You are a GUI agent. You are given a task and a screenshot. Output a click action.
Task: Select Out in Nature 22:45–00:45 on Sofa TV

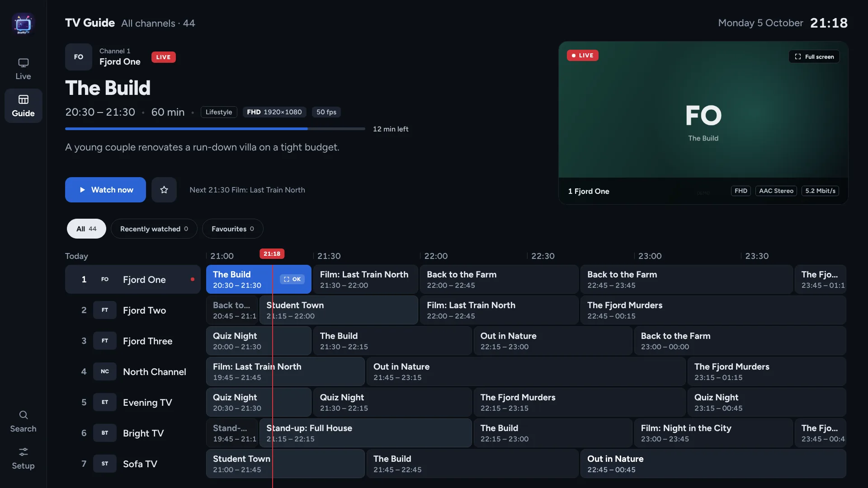coord(713,464)
